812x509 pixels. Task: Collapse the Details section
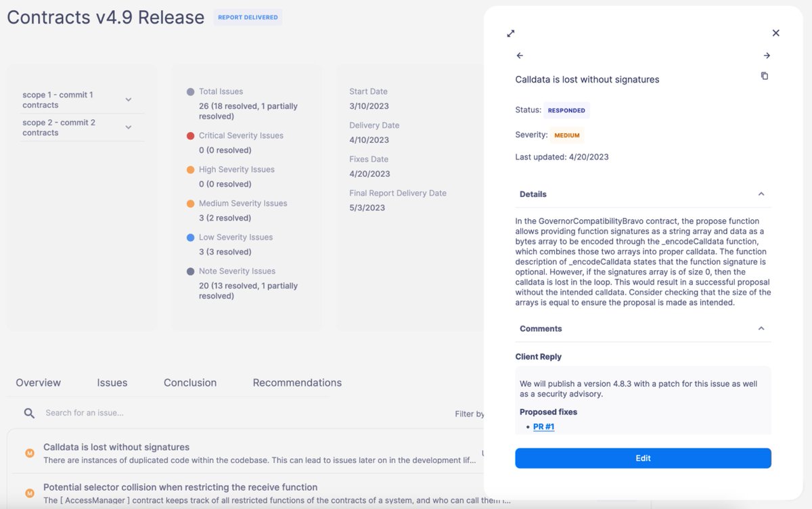(x=761, y=194)
